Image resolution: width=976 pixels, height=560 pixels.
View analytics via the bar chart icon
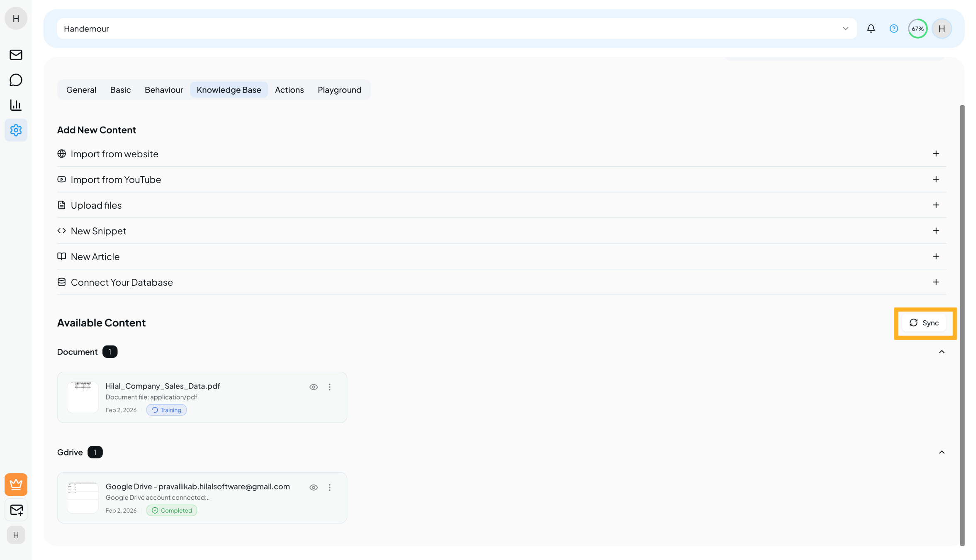coord(16,105)
